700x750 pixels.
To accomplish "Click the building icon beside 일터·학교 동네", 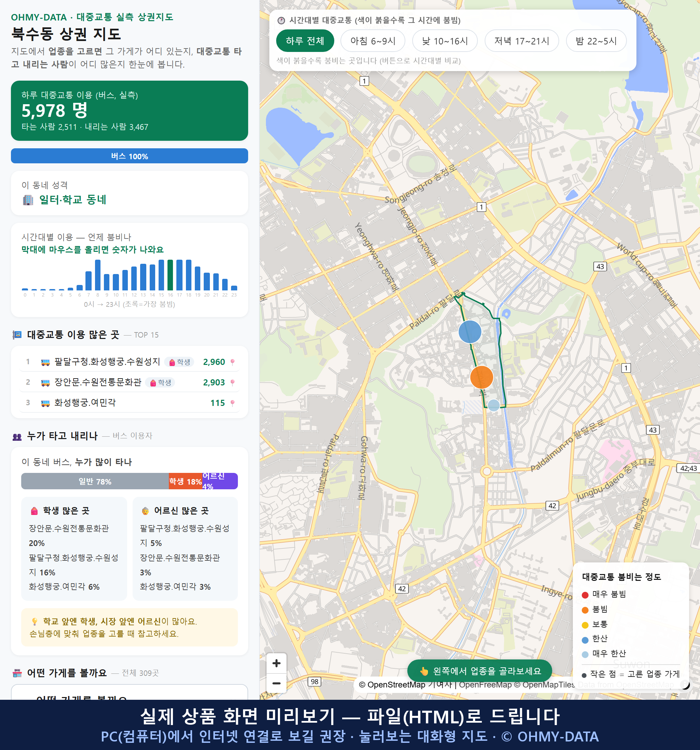I will pos(28,200).
